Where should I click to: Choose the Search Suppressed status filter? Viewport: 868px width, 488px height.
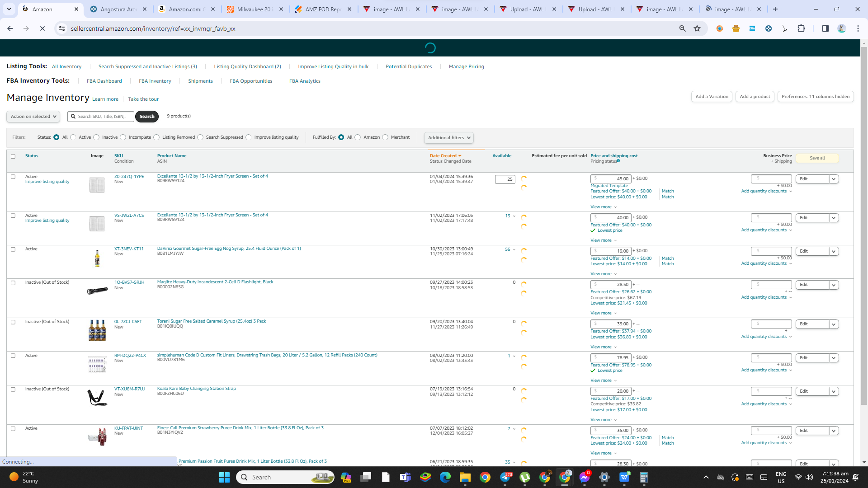200,137
